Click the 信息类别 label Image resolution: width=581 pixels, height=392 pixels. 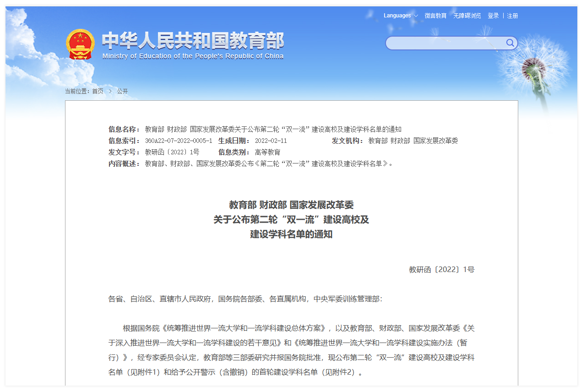(234, 152)
